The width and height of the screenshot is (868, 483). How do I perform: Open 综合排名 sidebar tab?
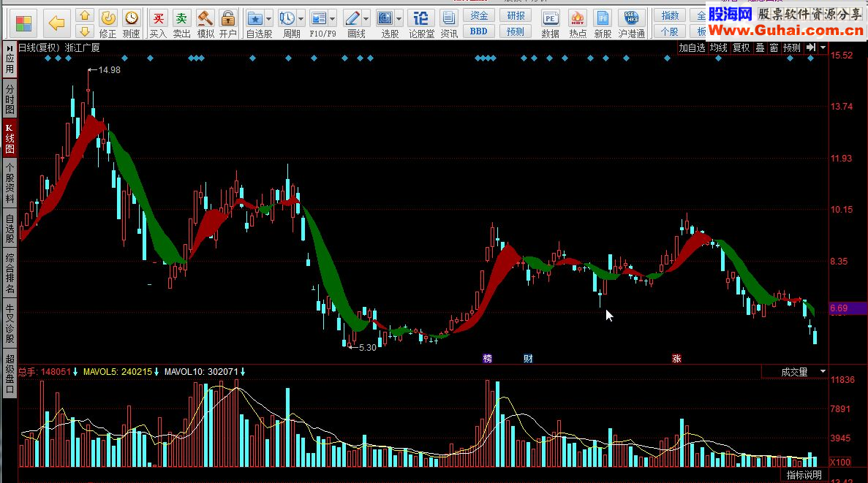click(x=10, y=273)
